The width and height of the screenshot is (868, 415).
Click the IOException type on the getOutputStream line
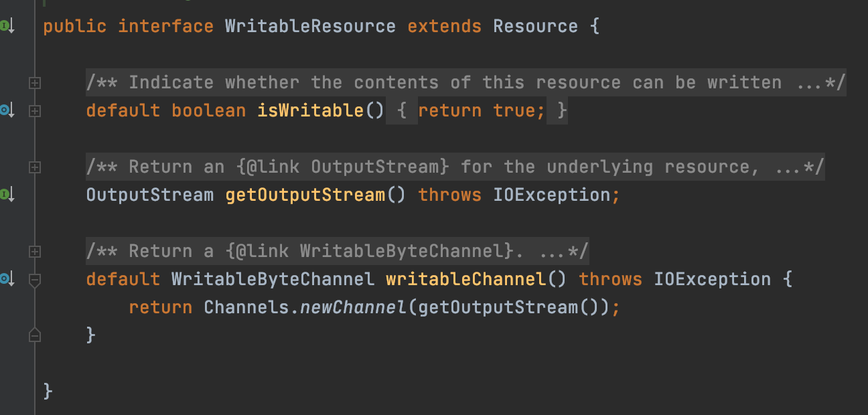coord(552,195)
